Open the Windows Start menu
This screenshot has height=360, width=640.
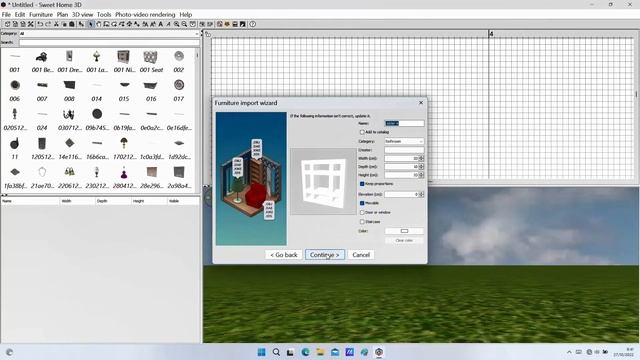[x=261, y=352]
